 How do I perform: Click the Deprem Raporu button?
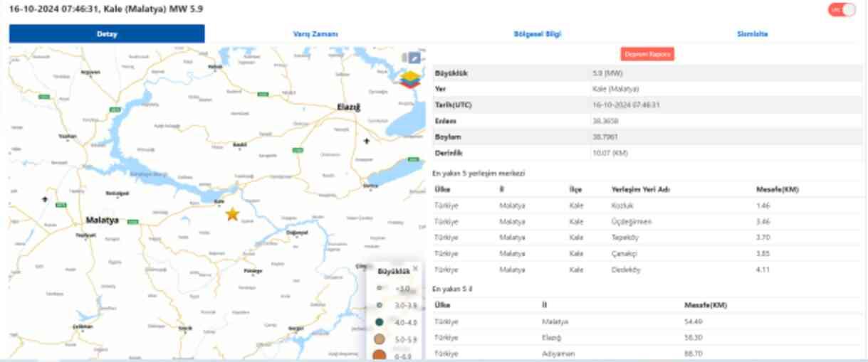click(647, 54)
